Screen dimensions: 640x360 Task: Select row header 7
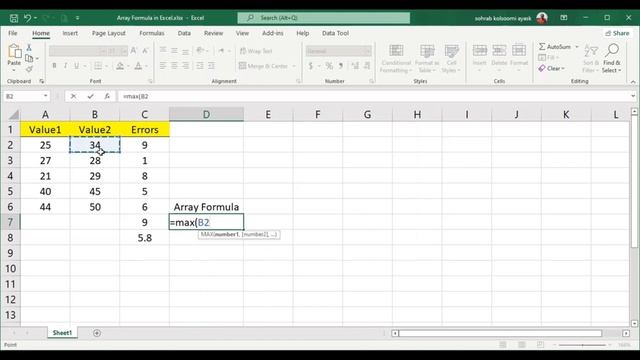coord(10,222)
